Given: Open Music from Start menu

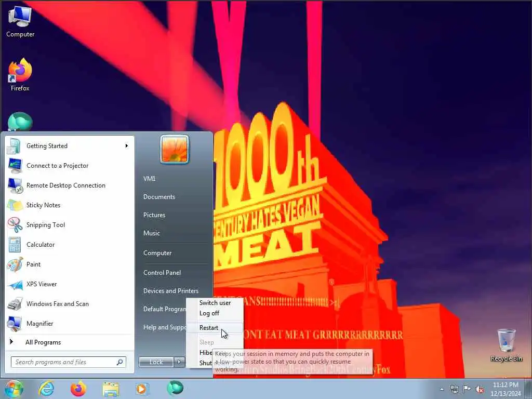Looking at the screenshot, I should click(152, 233).
